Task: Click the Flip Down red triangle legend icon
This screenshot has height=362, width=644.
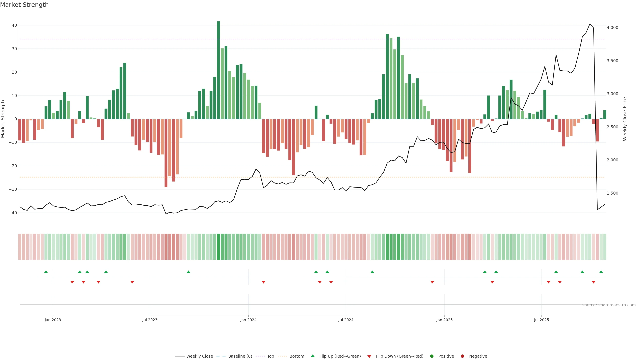Action: pyautogui.click(x=369, y=356)
